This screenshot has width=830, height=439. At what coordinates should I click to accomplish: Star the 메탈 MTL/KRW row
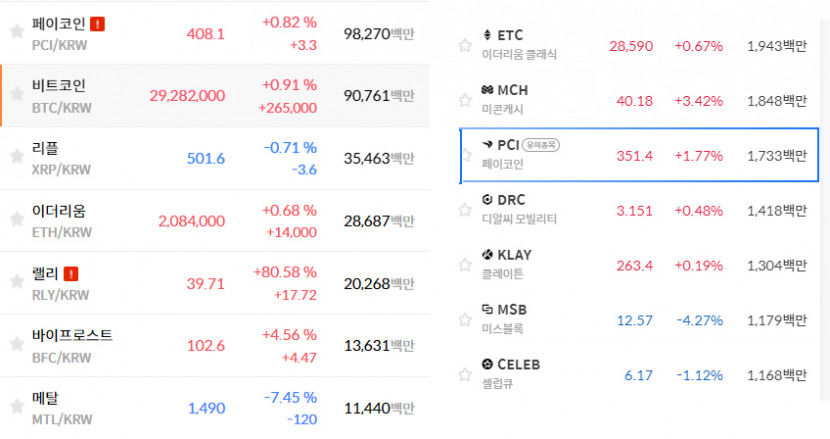click(17, 406)
